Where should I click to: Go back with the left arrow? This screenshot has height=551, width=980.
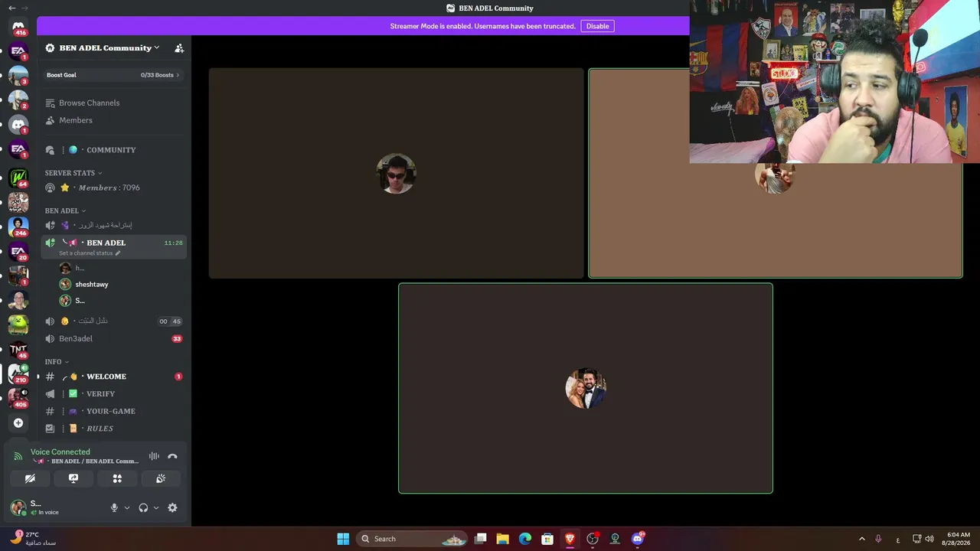11,8
